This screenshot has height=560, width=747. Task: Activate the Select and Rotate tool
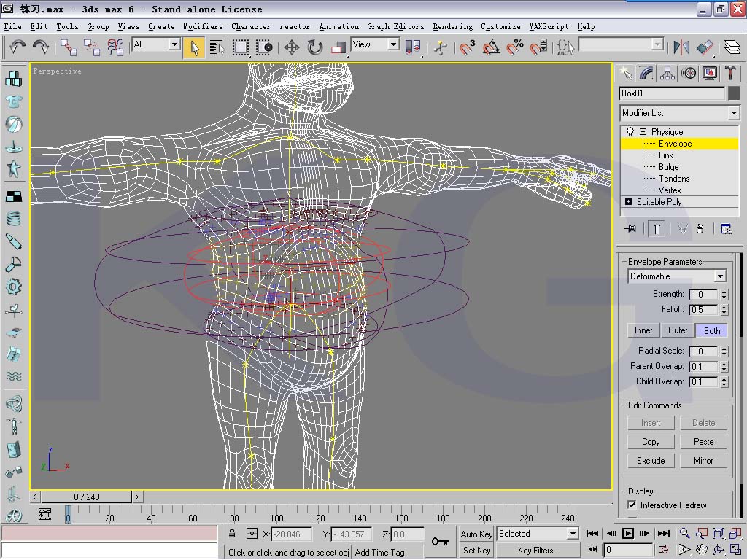[315, 47]
